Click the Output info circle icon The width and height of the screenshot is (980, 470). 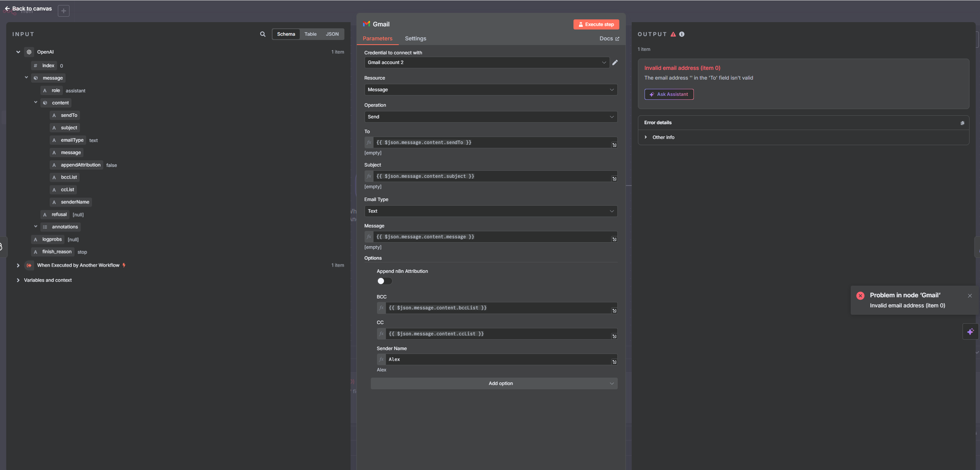point(682,34)
